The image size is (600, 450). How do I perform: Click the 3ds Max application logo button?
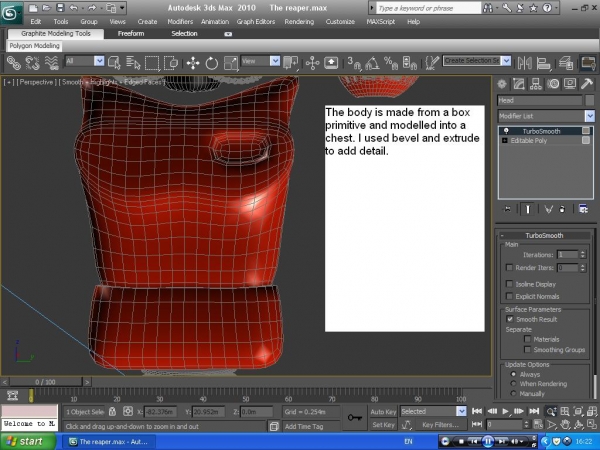coord(10,13)
